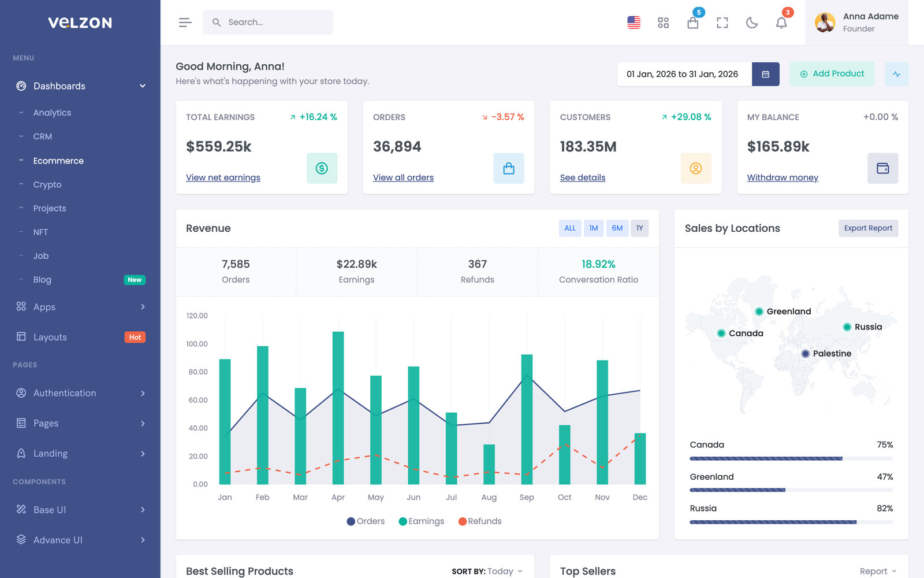Open Job dashboard menu item

point(41,255)
